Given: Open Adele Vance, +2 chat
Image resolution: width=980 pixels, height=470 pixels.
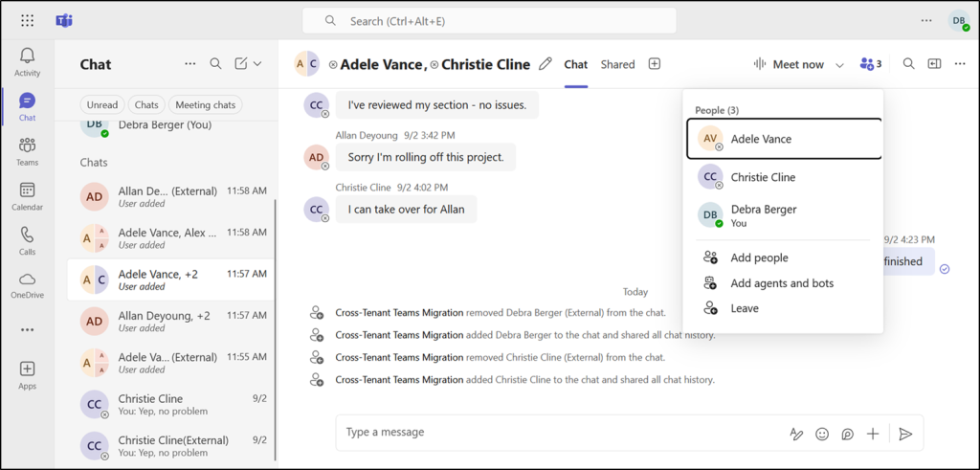Looking at the screenshot, I should click(x=170, y=280).
